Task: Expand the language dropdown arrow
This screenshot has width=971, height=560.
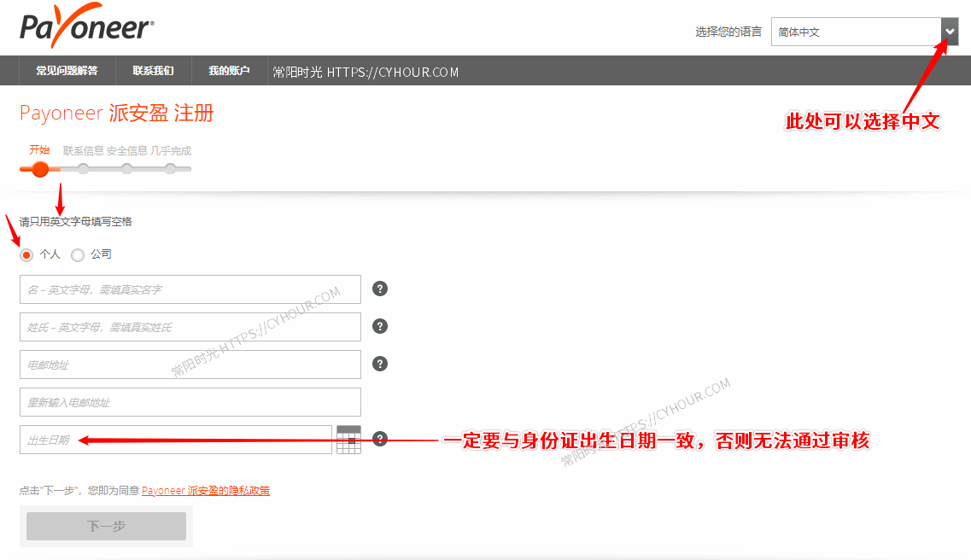Action: tap(950, 32)
